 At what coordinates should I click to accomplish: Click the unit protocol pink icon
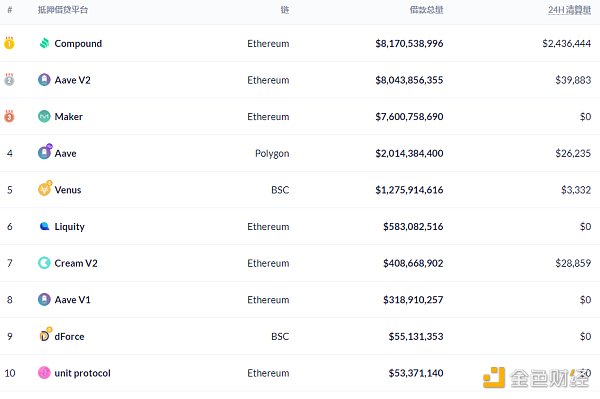click(x=44, y=373)
